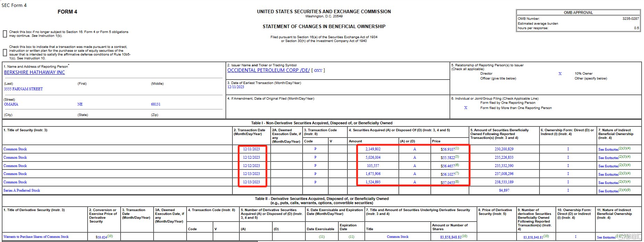Click the 12/11/2023 date in Table I
Screen dimensions: 644x242
[x=251, y=149]
